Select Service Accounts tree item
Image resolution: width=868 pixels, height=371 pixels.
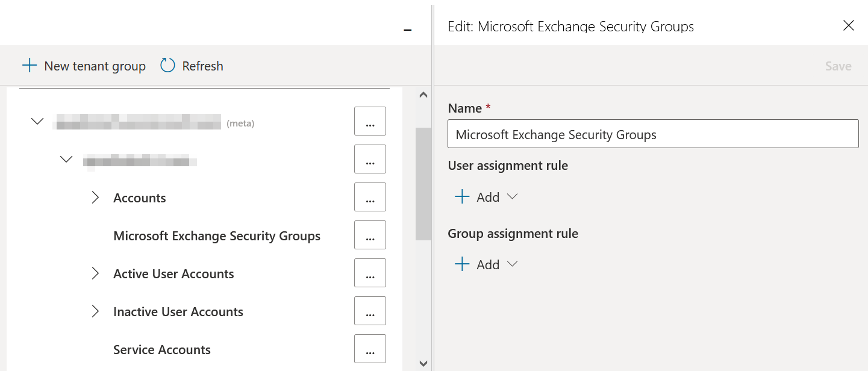point(162,350)
